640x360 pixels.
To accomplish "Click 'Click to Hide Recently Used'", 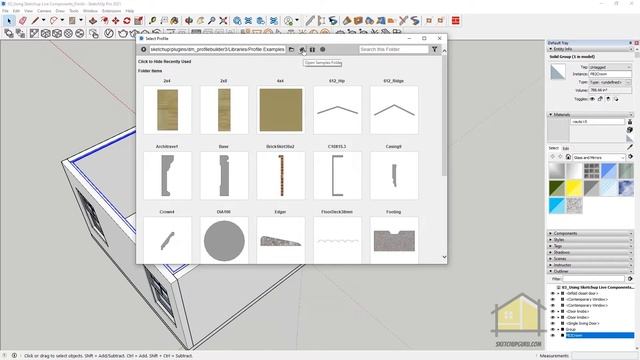I will point(164,62).
